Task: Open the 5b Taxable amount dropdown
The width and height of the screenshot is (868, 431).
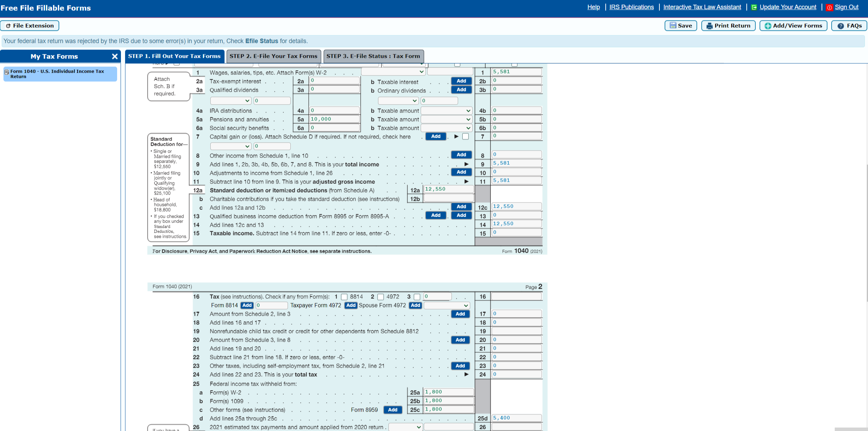Action: click(446, 119)
